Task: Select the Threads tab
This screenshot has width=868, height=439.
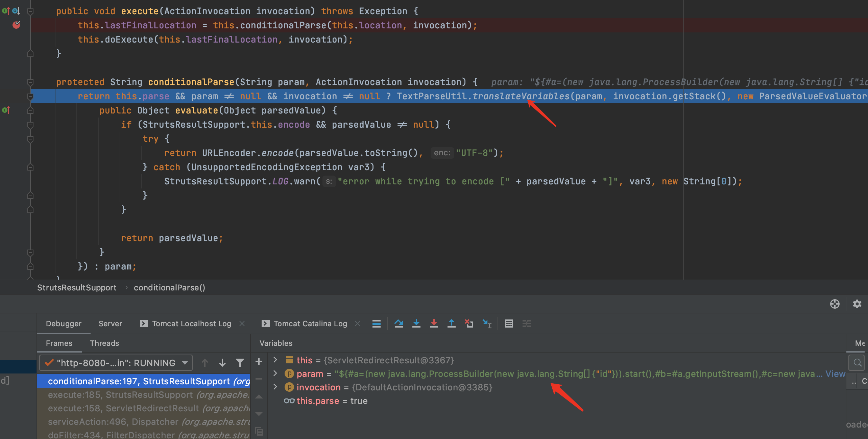Action: (x=104, y=343)
